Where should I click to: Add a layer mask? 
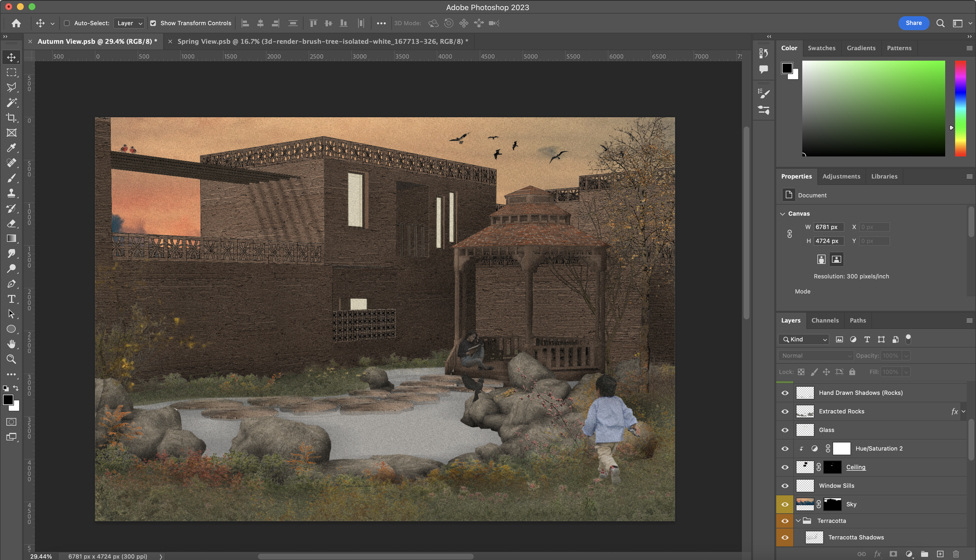click(x=893, y=554)
